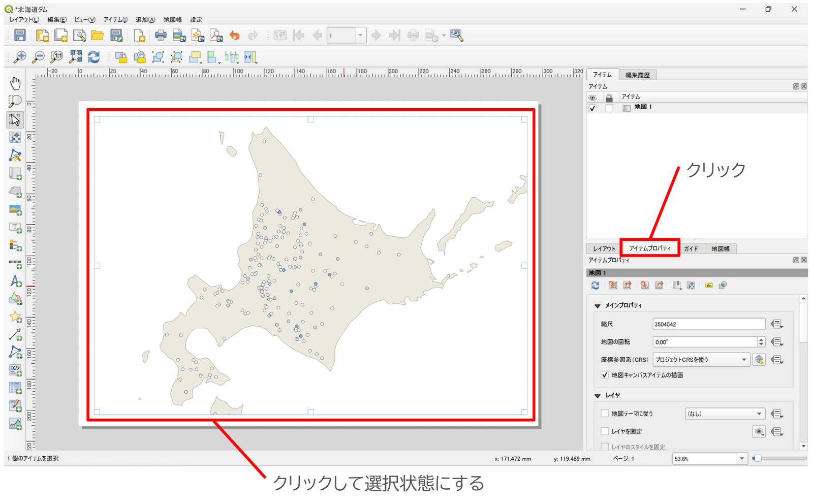Viewport: 813px width, 504px height.
Task: Refresh the layout view
Action: pos(94,57)
